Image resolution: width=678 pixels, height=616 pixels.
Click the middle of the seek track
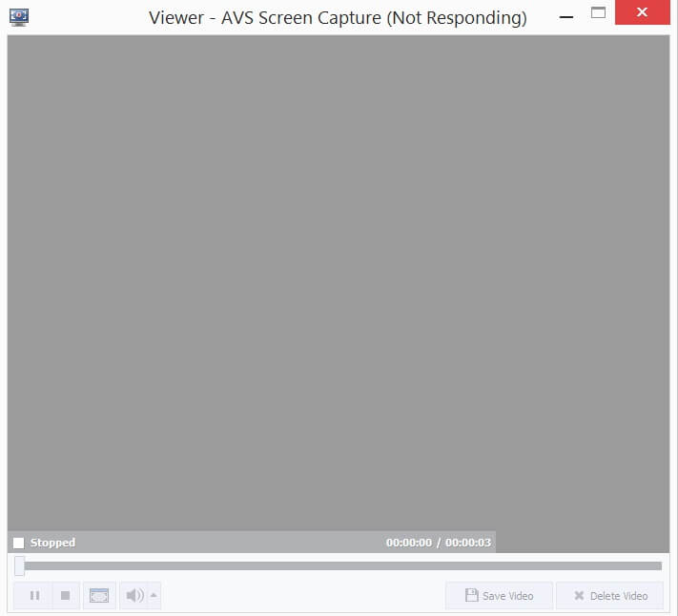tap(341, 565)
